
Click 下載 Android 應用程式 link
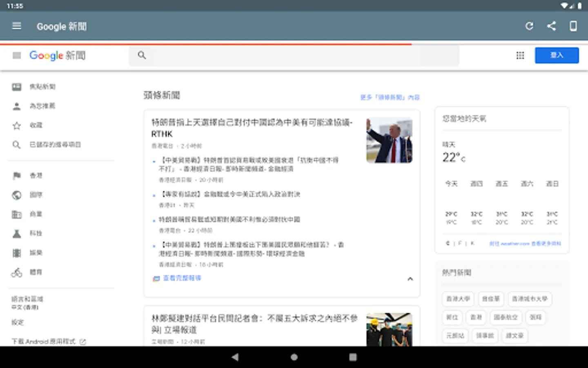tap(43, 341)
